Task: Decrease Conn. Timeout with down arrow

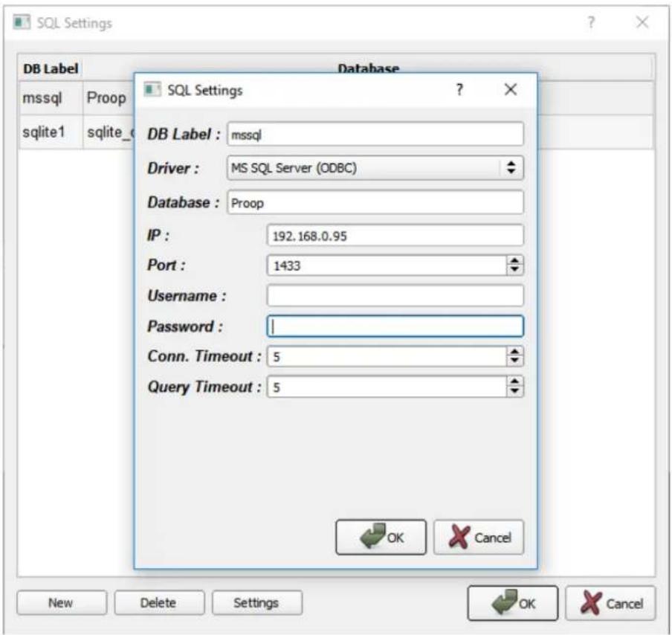Action: coord(514,361)
